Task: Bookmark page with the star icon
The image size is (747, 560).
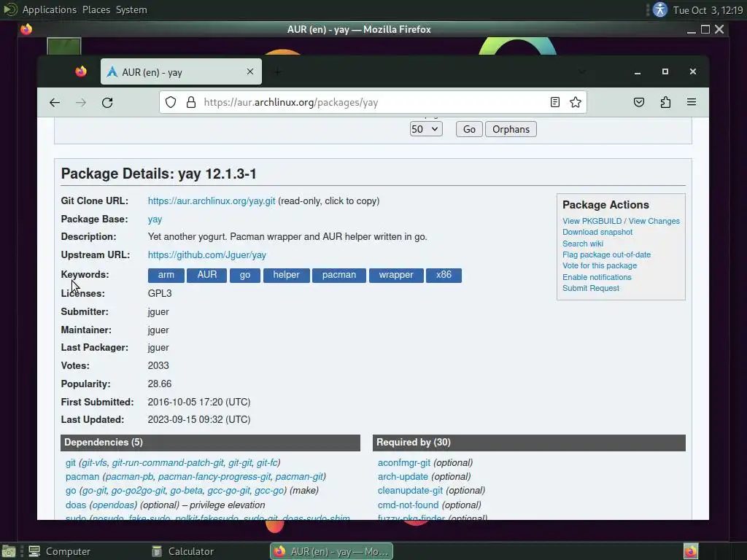Action: pyautogui.click(x=576, y=102)
